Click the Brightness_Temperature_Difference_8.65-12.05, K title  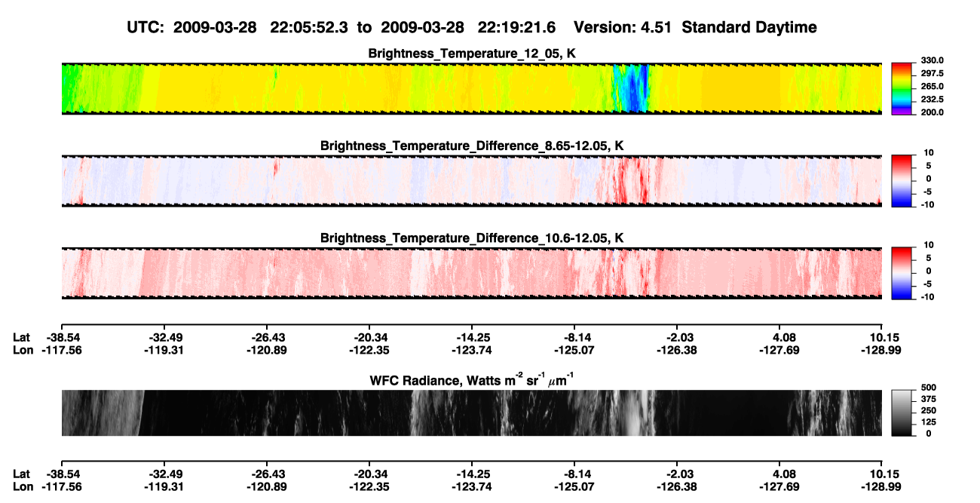472,145
